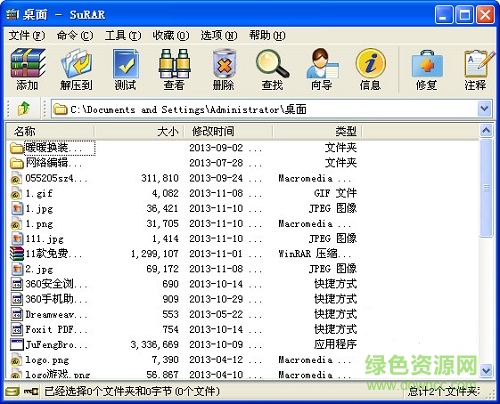Go up one folder with arrow icon
The height and width of the screenshot is (404, 500).
pyautogui.click(x=24, y=108)
